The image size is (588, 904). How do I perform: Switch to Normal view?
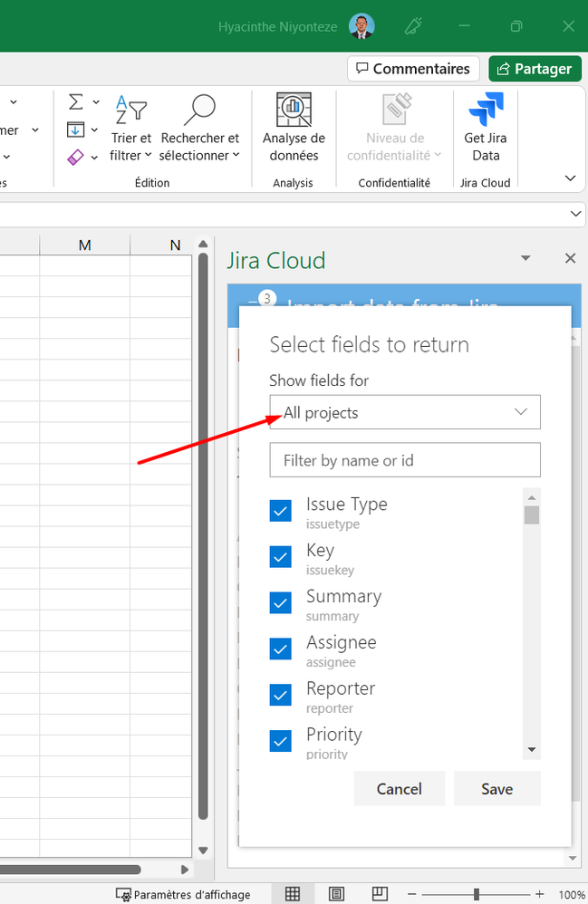pos(293,894)
